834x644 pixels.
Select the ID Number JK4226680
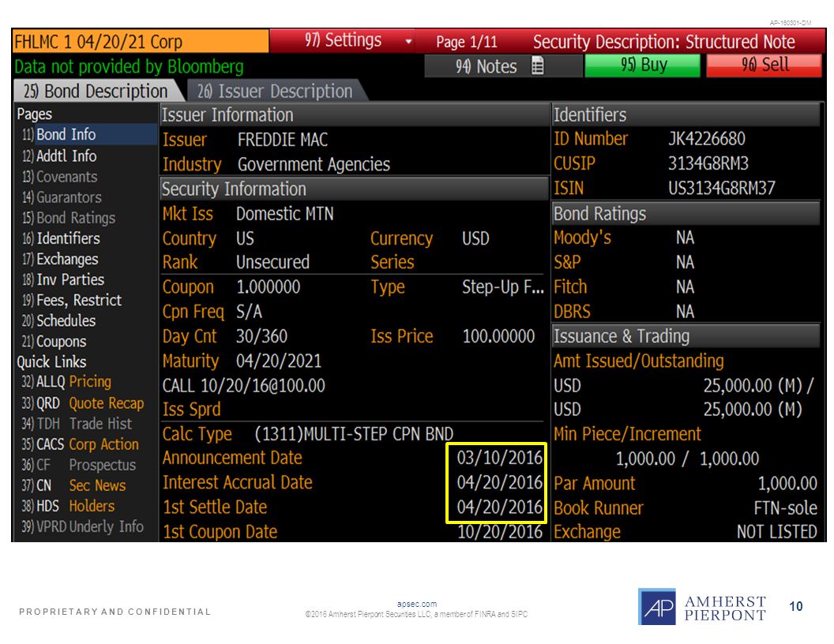706,139
